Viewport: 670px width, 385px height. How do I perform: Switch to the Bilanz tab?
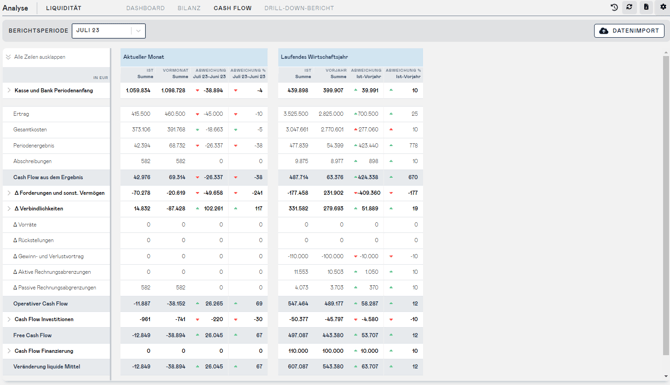[189, 8]
